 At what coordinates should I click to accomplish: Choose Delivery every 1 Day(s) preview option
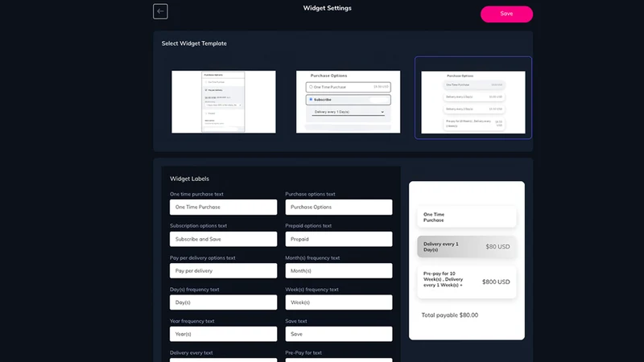click(467, 247)
